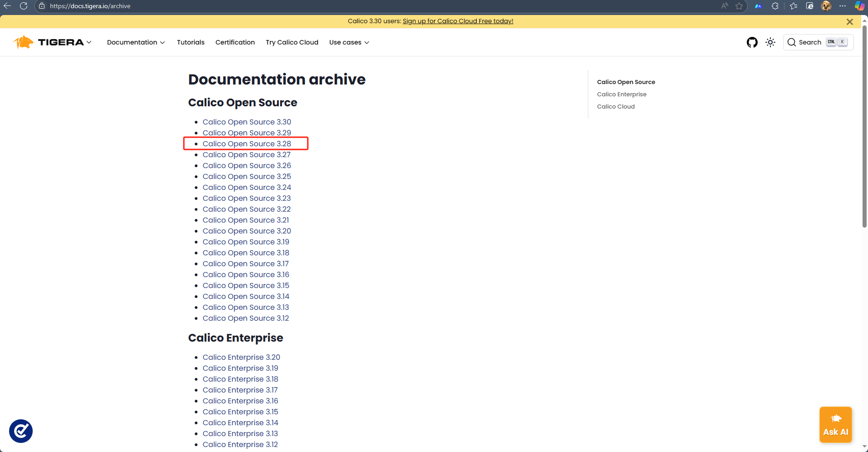
Task: Jump to Calico Open Source section in sidebar
Action: (x=626, y=82)
